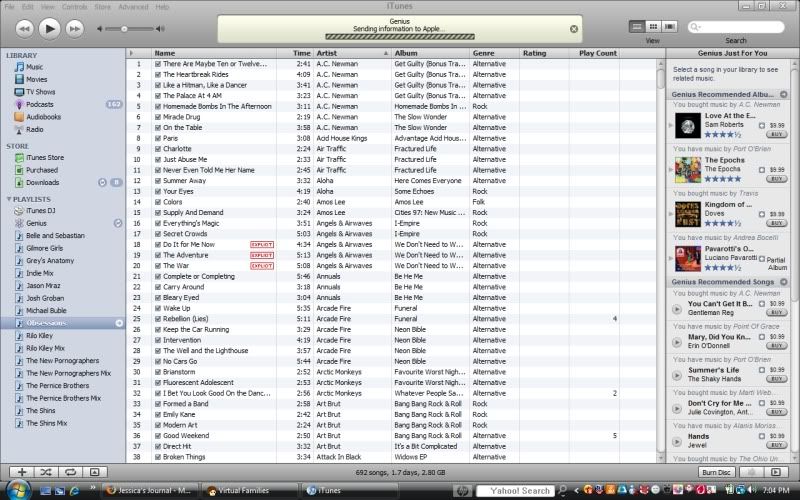Show or hide artwork viewer

[x=95, y=472]
